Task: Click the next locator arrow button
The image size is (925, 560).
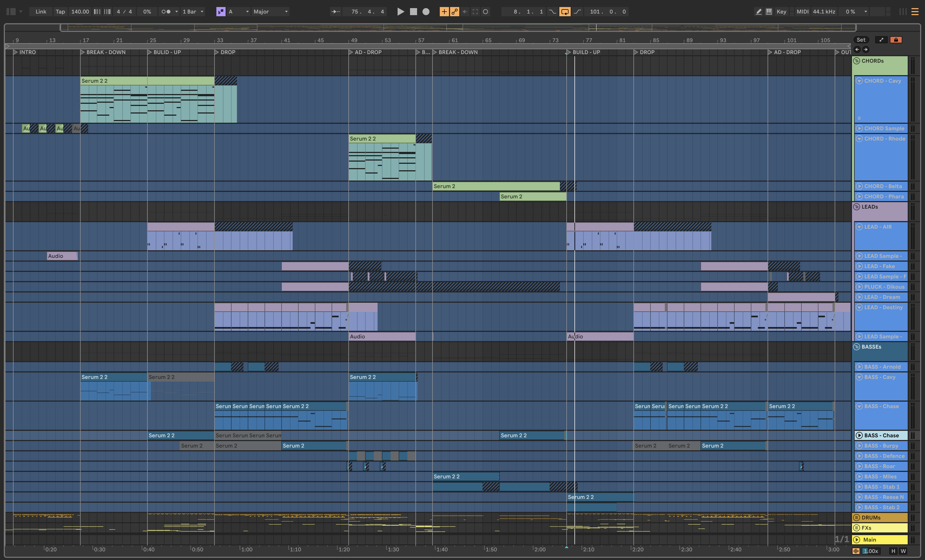Action: (866, 49)
